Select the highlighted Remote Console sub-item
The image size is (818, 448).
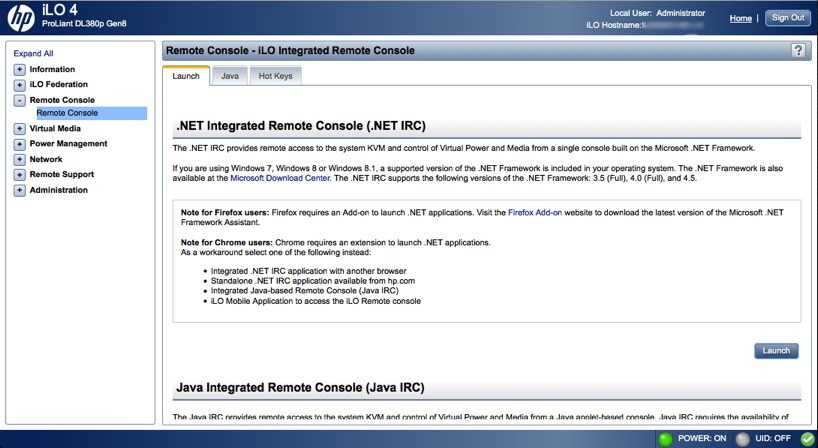pos(91,113)
